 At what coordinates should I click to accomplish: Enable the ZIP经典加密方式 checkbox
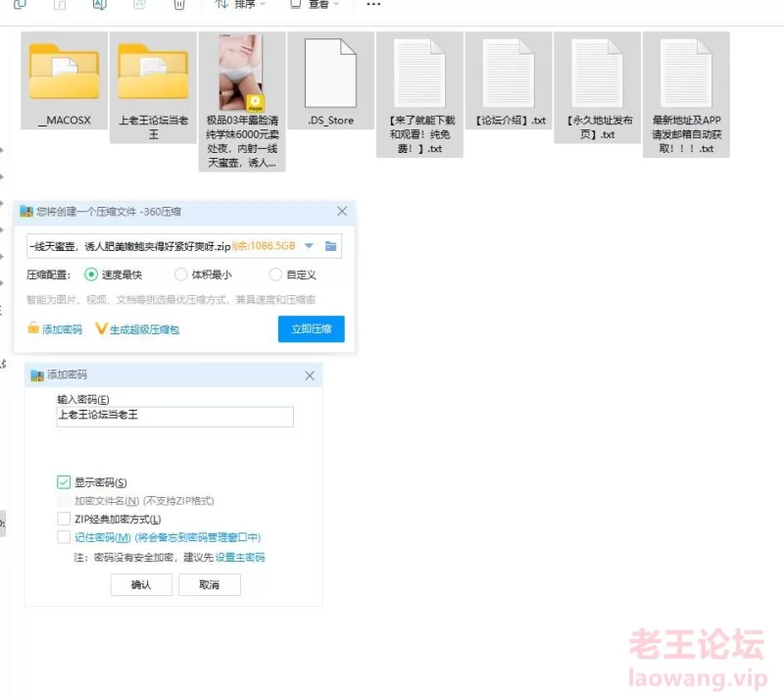click(64, 519)
